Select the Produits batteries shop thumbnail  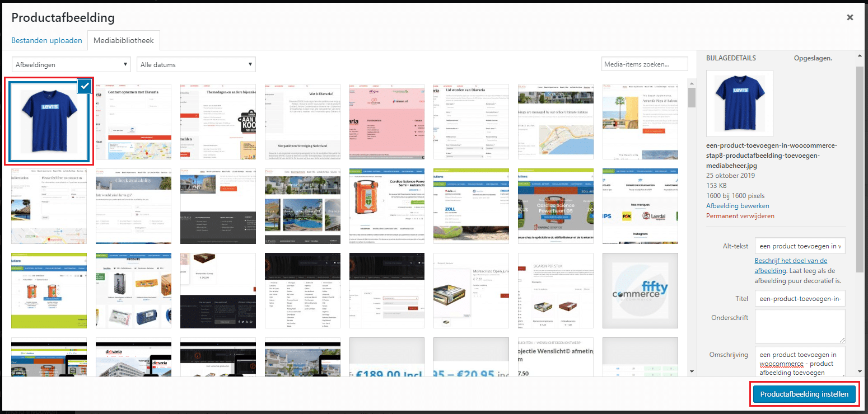[133, 290]
